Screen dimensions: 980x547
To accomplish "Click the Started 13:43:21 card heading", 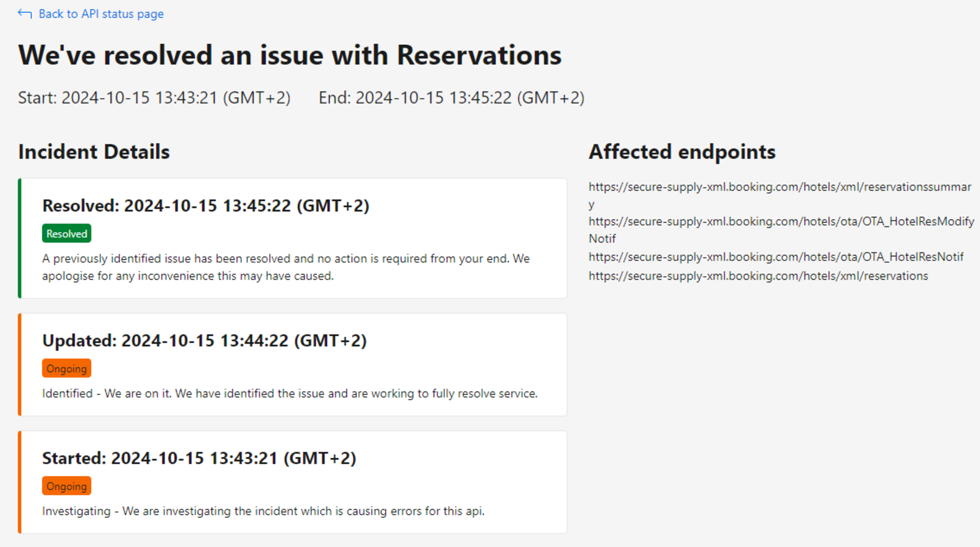I will pos(199,458).
